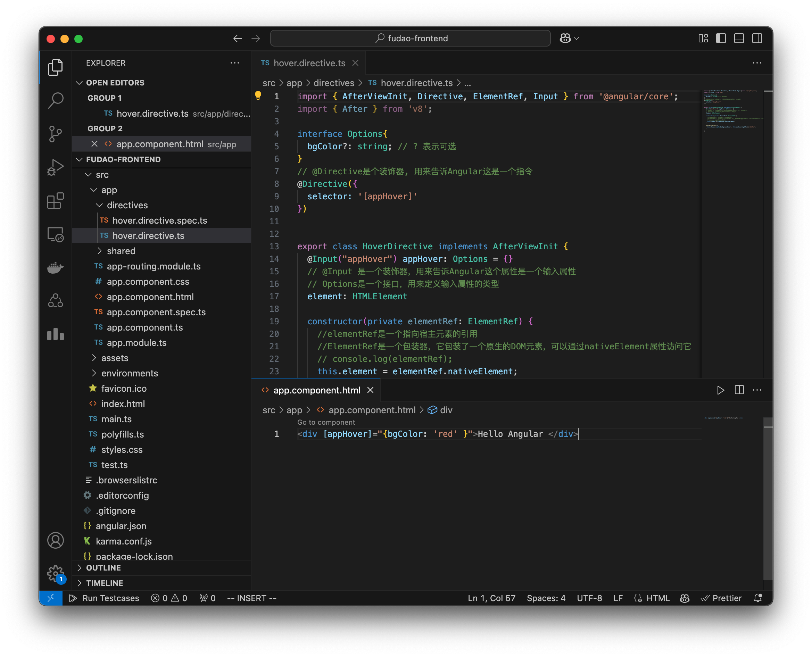Open the Run and Debug view
This screenshot has height=657, width=812.
(56, 167)
